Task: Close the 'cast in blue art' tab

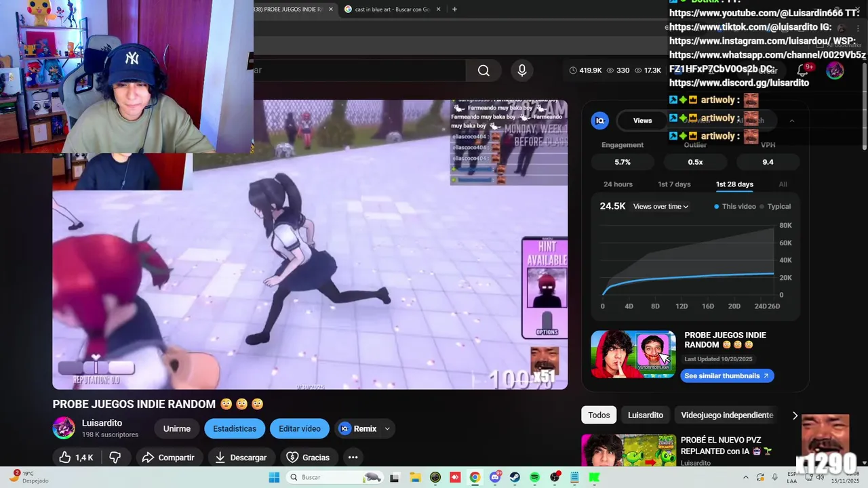Action: pos(439,9)
